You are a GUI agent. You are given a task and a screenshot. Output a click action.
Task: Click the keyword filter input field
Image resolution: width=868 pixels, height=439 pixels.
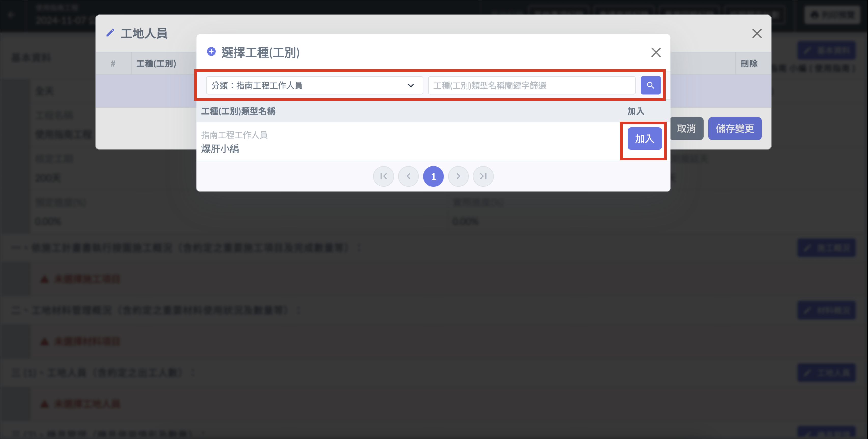point(531,85)
